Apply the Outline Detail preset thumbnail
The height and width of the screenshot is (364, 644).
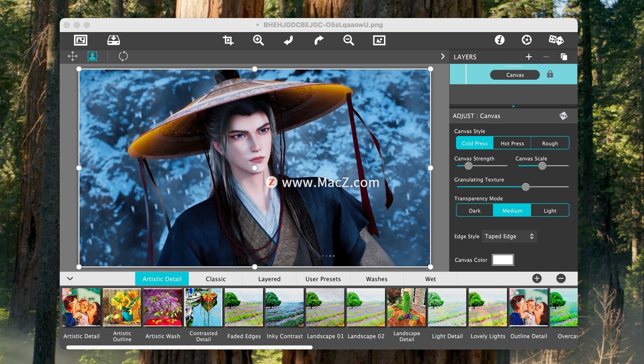[529, 307]
